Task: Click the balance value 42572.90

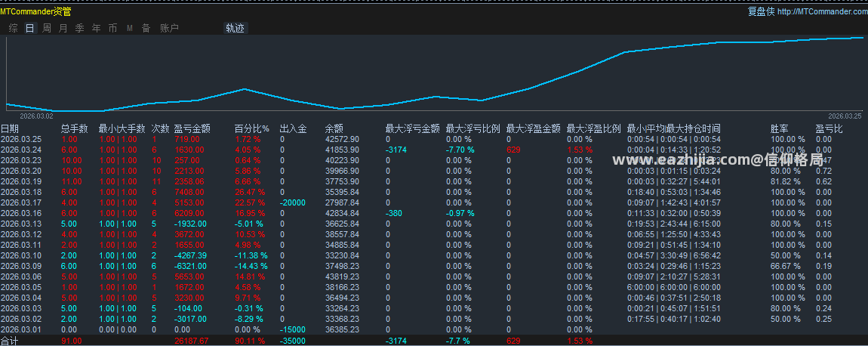Action: (342, 139)
